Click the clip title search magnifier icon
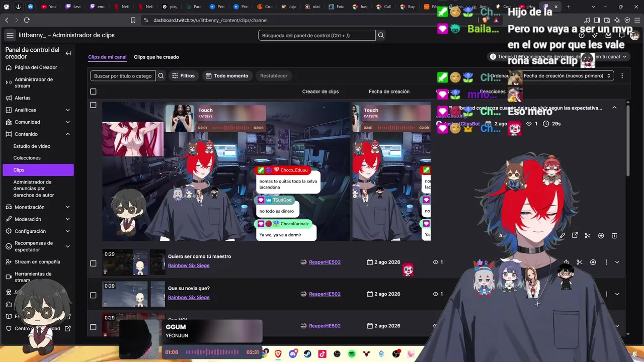 [161, 76]
